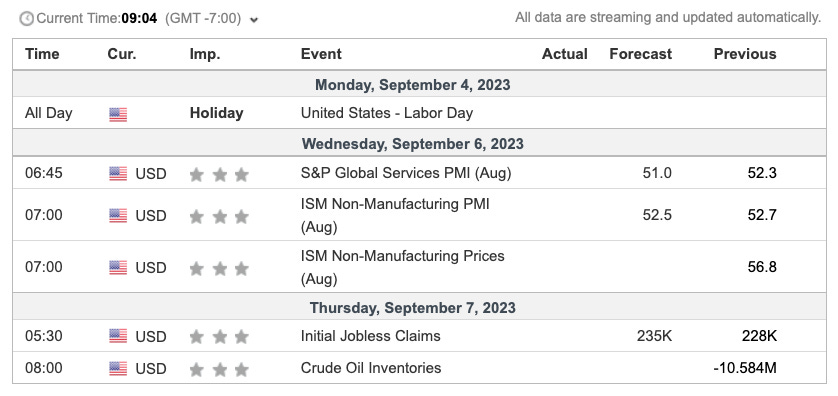Viewport: 838px width, 396px height.
Task: Open the Crude Oil Inventories event
Action: 371,368
